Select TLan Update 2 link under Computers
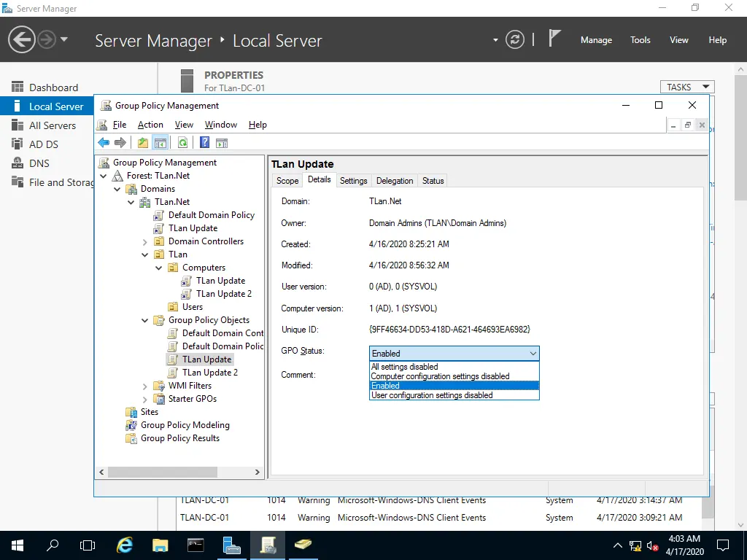Viewport: 747px width, 560px height. 223,295
